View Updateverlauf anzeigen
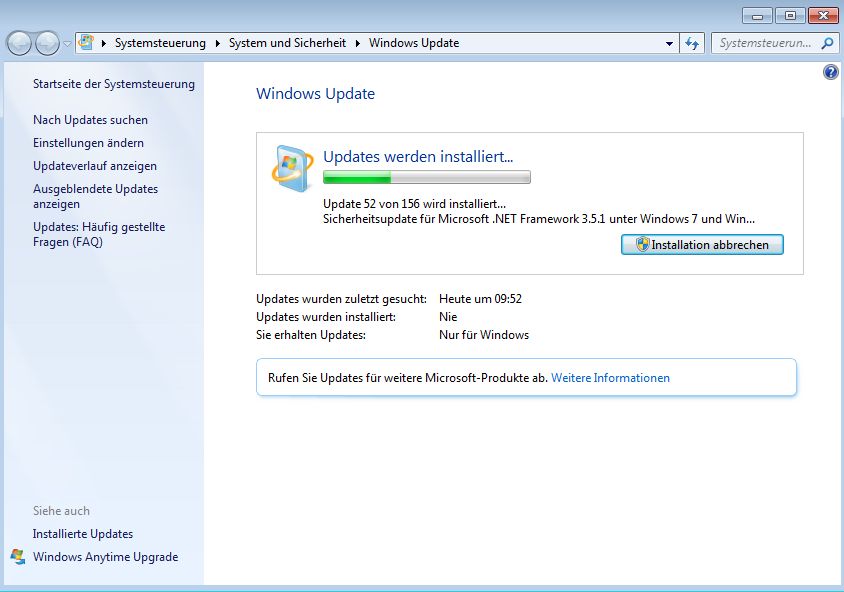This screenshot has height=592, width=844. pos(95,166)
